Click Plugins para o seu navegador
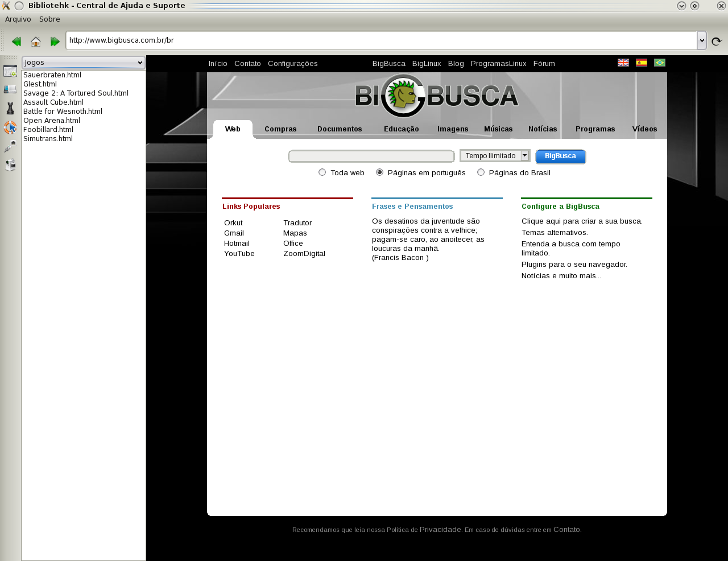This screenshot has width=728, height=561. [x=574, y=265]
